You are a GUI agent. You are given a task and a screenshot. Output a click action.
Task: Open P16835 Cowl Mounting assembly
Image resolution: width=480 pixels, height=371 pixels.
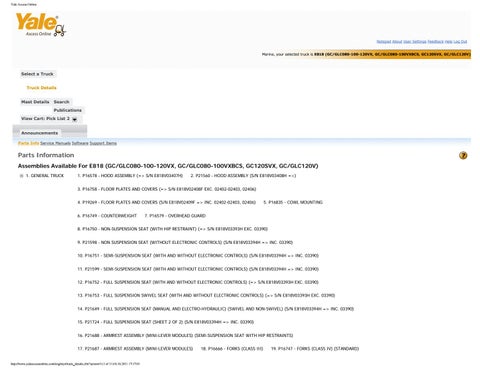[x=293, y=202]
